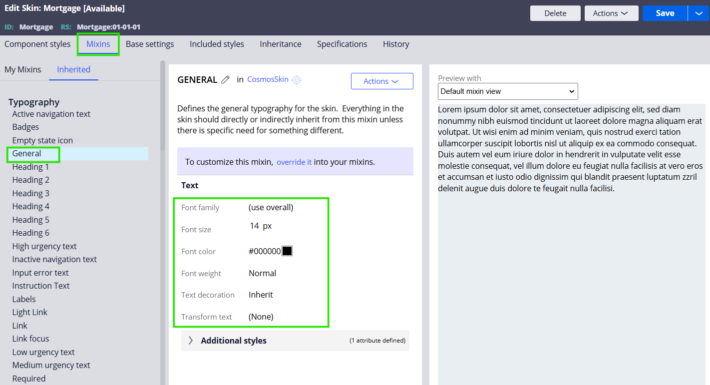Select Instruction Text mixin
710x385 pixels.
tap(41, 286)
